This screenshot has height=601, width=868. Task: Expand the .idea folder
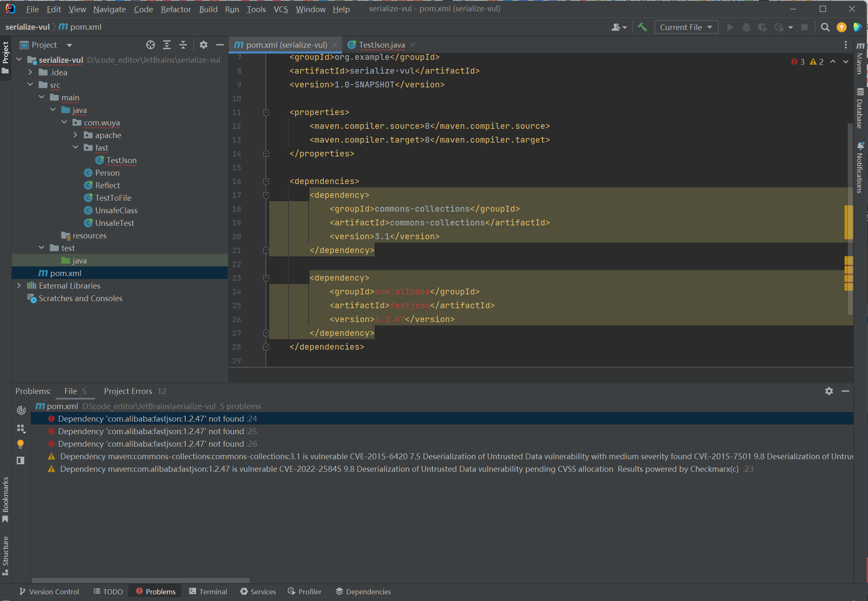tap(30, 72)
